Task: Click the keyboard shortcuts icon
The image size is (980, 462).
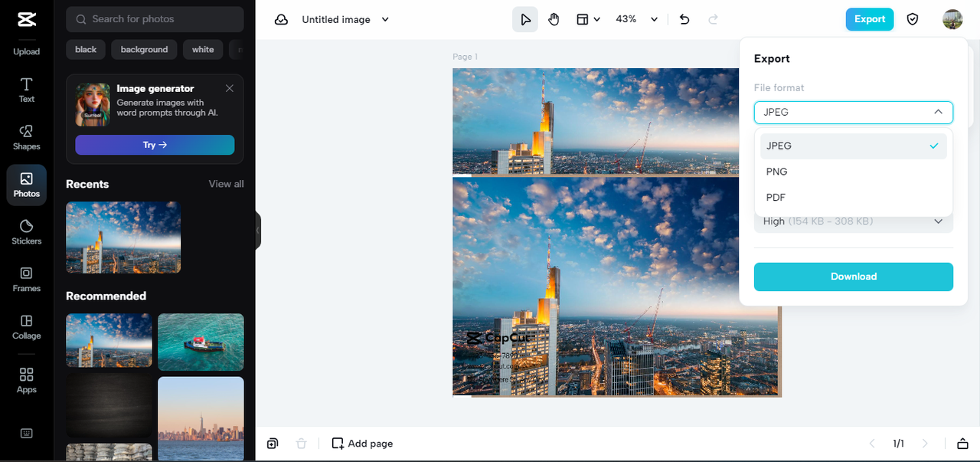Action: tap(26, 433)
